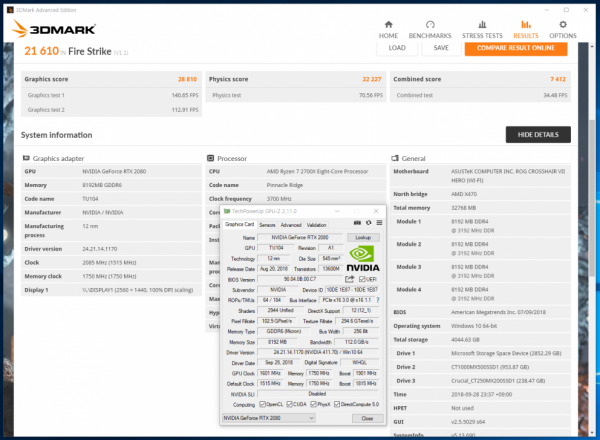Click the overall score 21 610
Viewport: 600px width, 440px height.
coord(42,51)
